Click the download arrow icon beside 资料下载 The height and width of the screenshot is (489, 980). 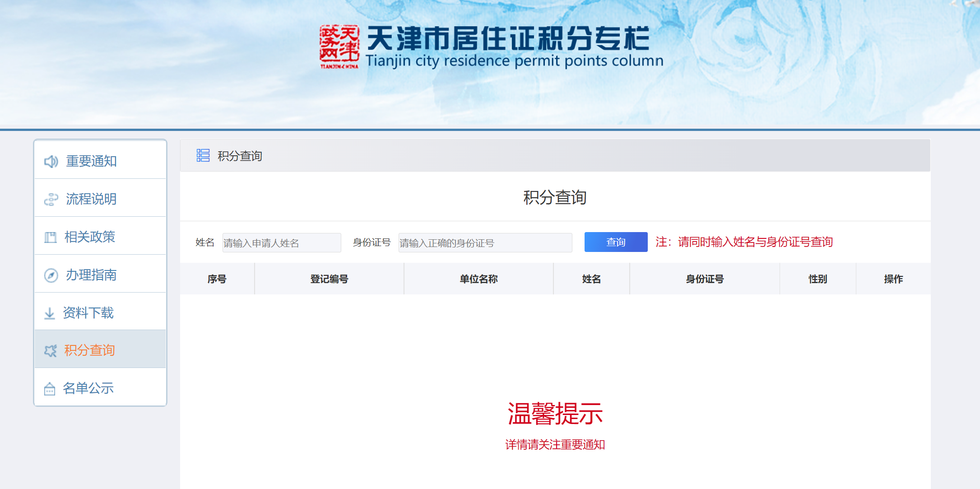point(50,313)
